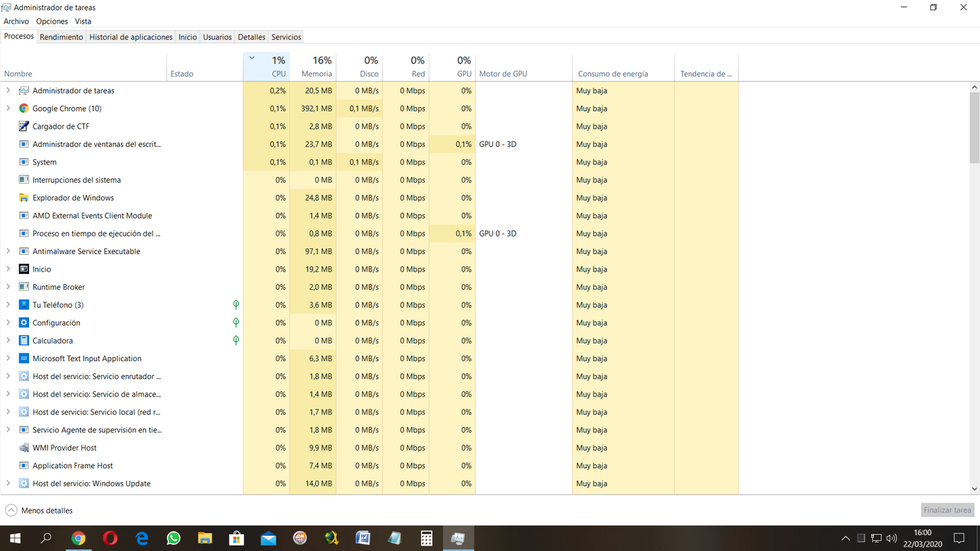This screenshot has height=551, width=980.
Task: Sort by the Red column header
Action: click(407, 67)
